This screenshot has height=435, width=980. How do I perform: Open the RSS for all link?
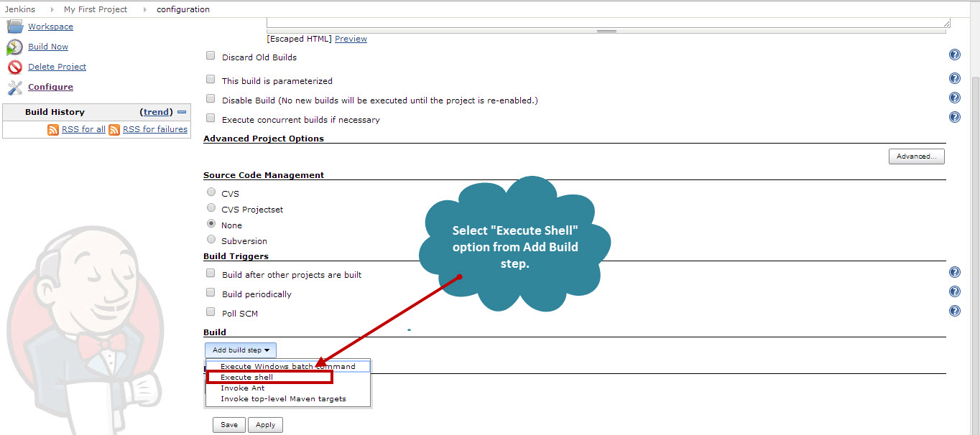pyautogui.click(x=83, y=129)
